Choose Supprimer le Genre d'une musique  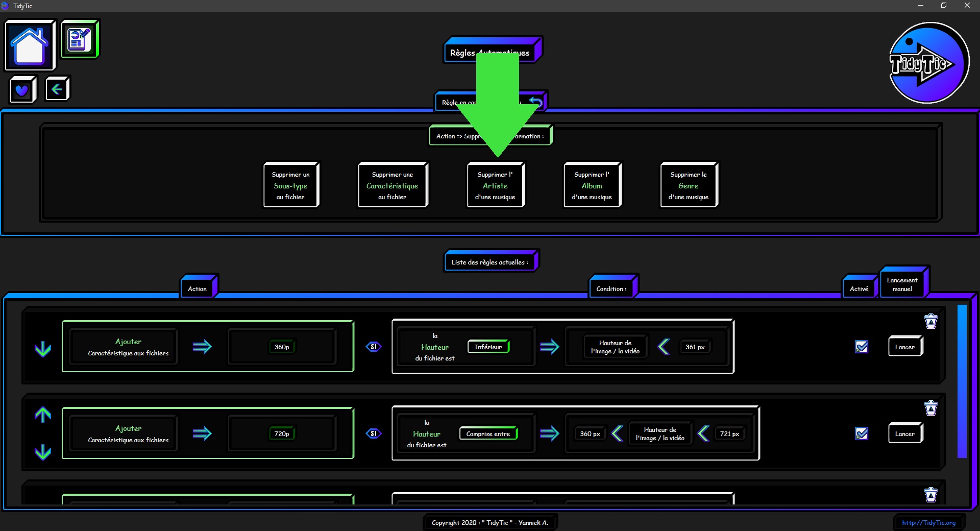(x=689, y=185)
